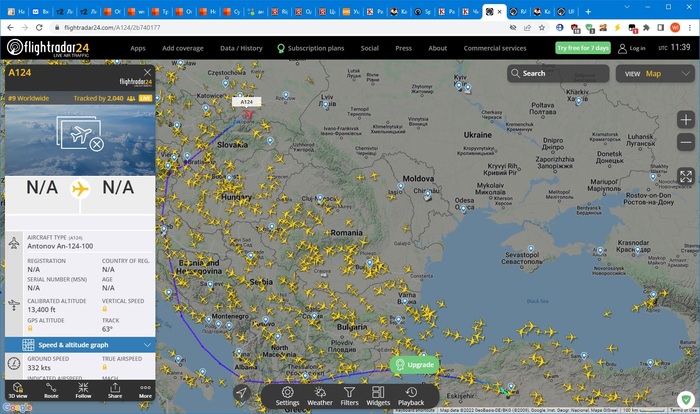
Task: Center map on my location arrow
Action: point(241,393)
